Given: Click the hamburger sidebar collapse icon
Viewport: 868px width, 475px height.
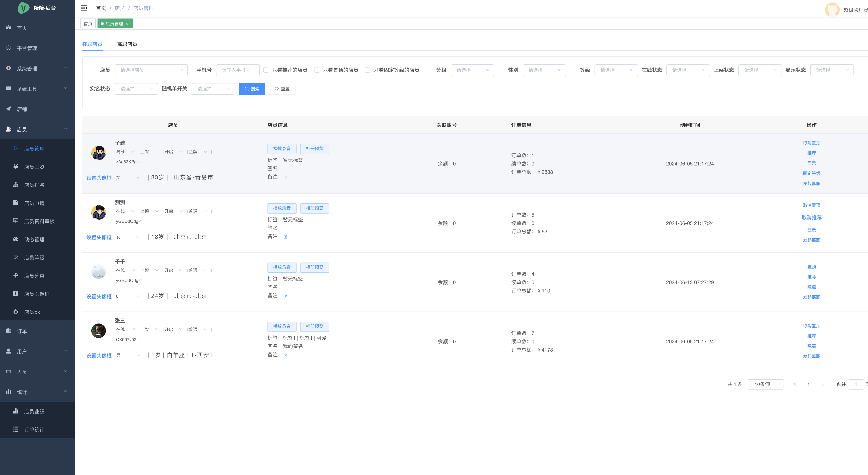Looking at the screenshot, I should 84,8.
